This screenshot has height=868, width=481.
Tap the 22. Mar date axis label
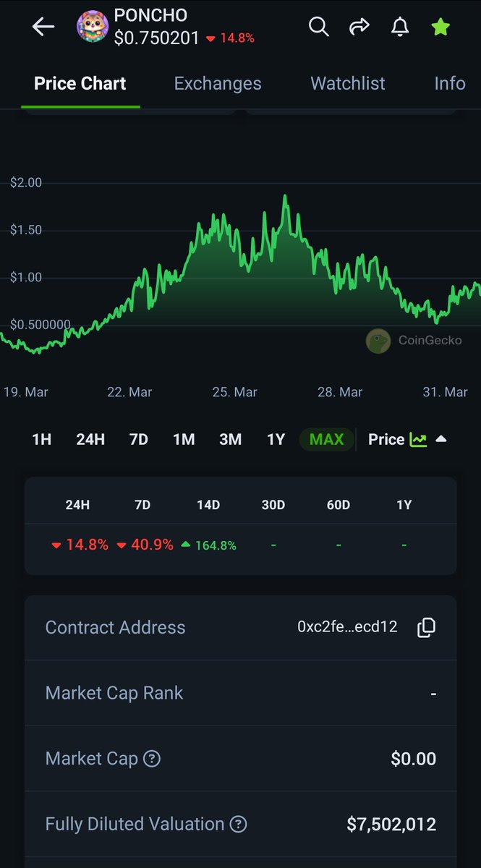[x=129, y=392]
